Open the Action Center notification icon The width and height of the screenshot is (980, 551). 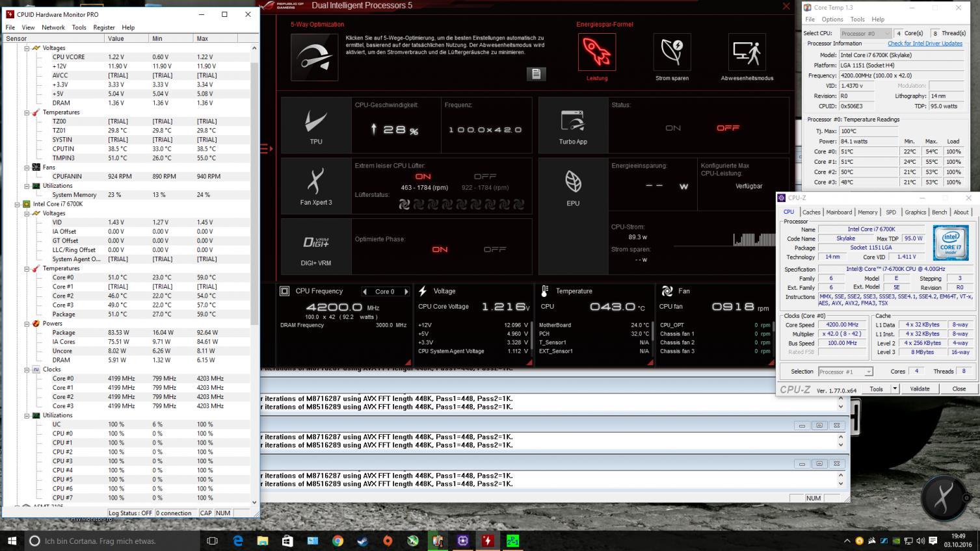(x=933, y=541)
